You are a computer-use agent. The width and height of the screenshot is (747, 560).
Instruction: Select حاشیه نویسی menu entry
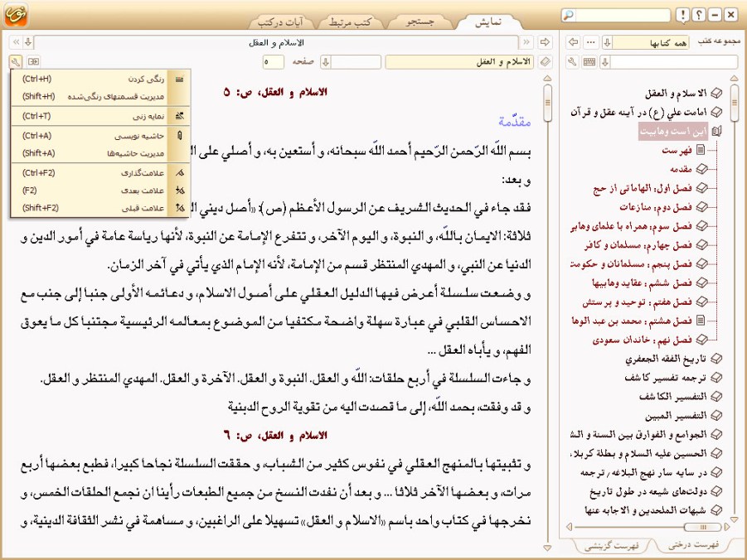click(x=100, y=136)
